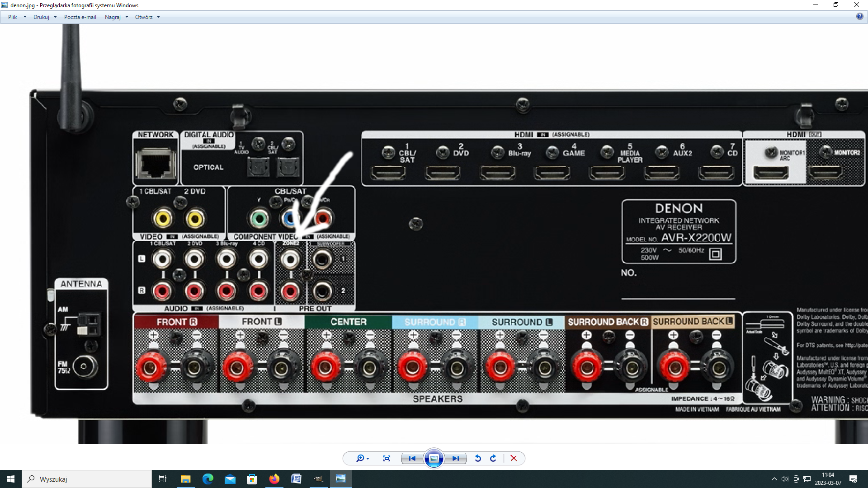Expand the Nagraj dropdown
This screenshot has width=868, height=488.
(127, 17)
